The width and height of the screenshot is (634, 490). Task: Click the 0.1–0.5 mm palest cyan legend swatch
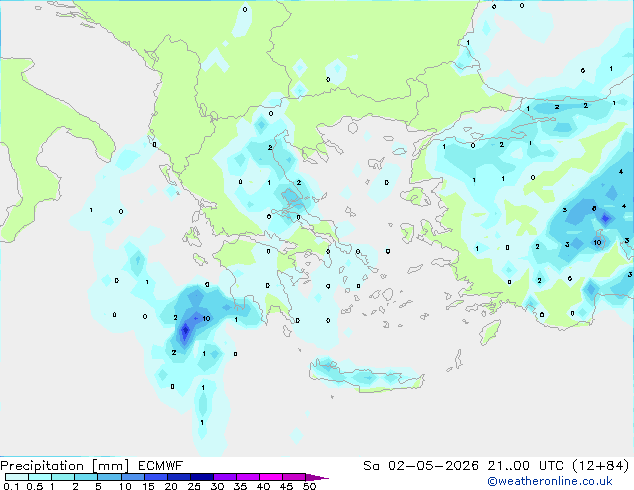point(17,477)
